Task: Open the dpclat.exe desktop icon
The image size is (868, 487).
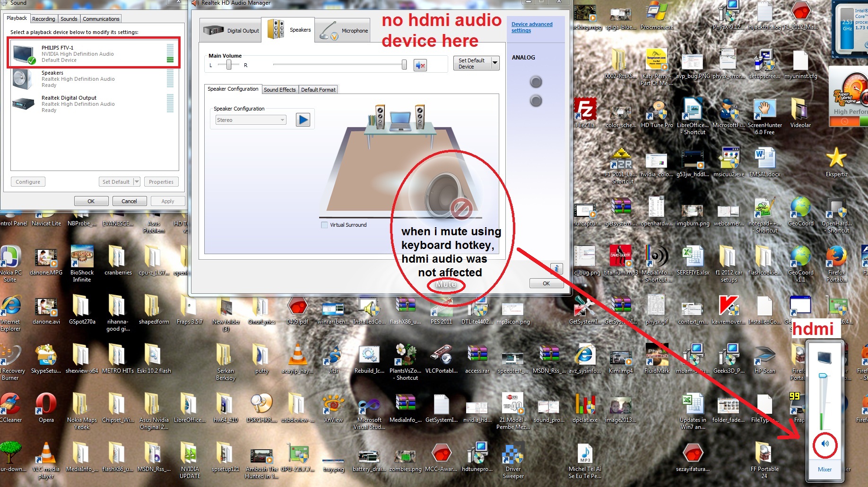Action: pos(585,408)
